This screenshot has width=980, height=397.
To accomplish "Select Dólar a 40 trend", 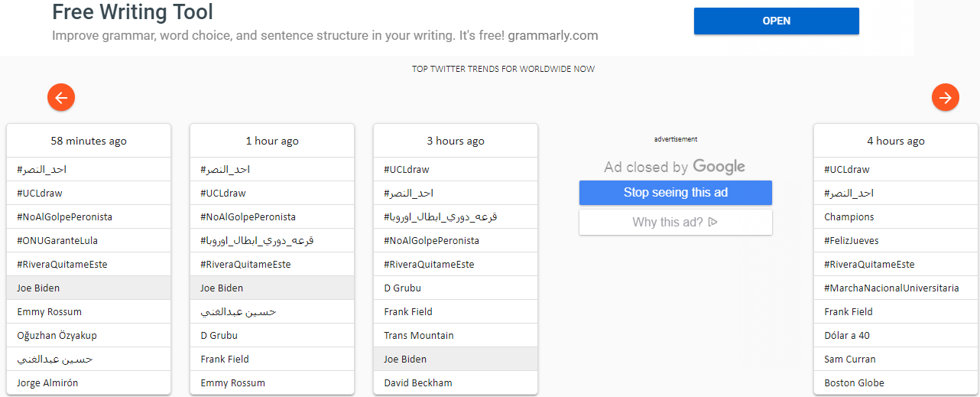I will click(x=896, y=335).
